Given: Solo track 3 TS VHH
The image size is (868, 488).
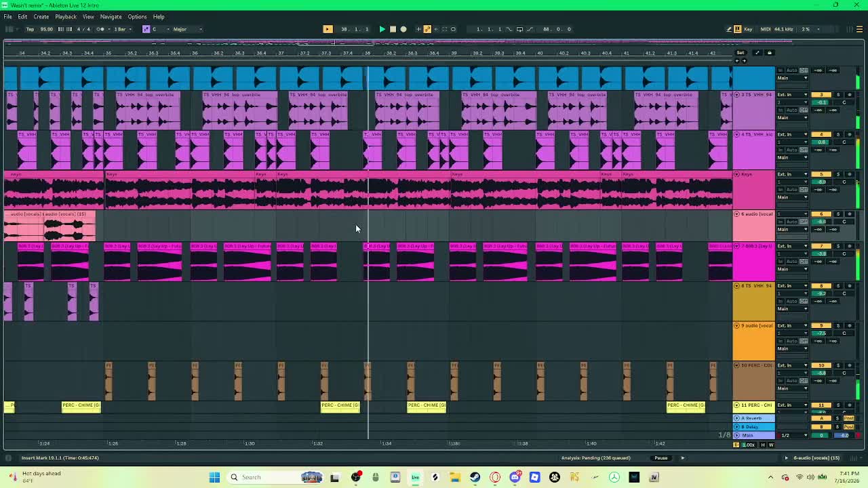Looking at the screenshot, I should tap(837, 95).
